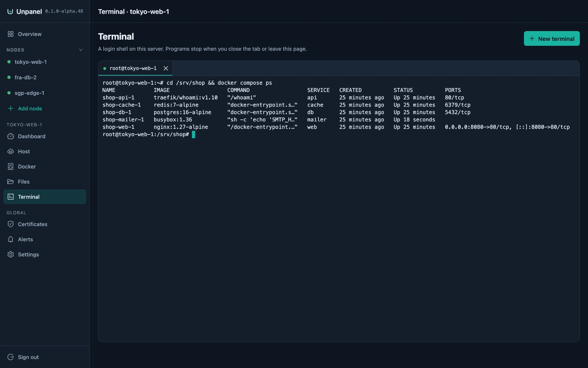588x368 pixels.
Task: Click redis:7-alpine image text
Action: pos(176,105)
